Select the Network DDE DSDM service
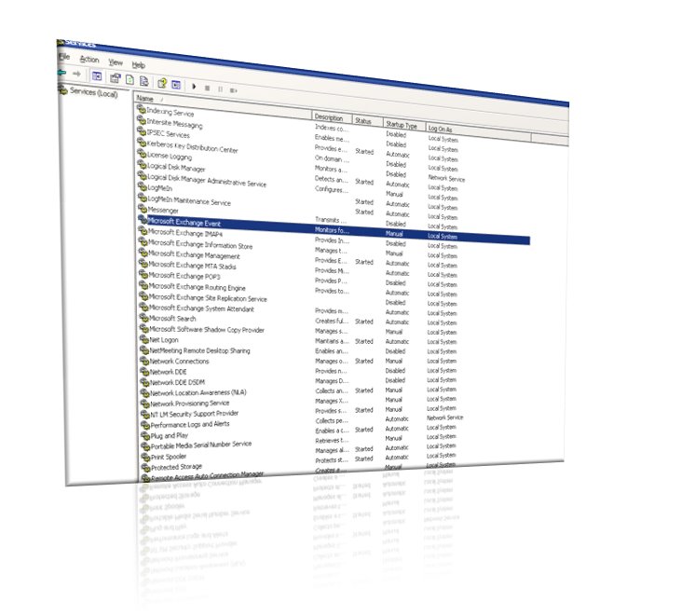 pos(177,382)
